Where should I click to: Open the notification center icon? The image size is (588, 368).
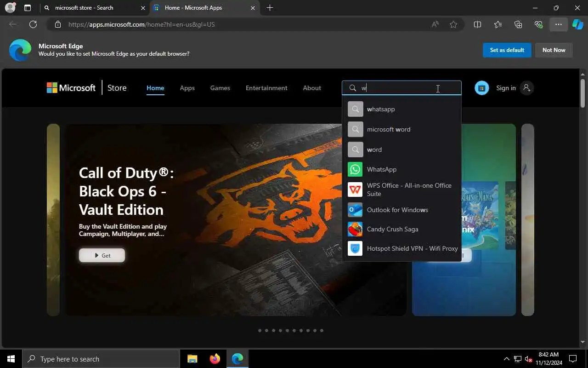(573, 359)
